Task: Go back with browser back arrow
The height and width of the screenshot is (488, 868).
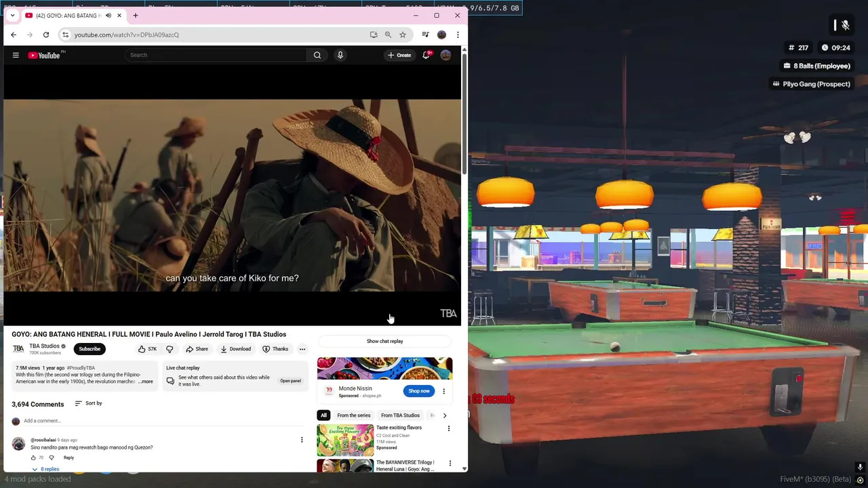Action: point(14,35)
